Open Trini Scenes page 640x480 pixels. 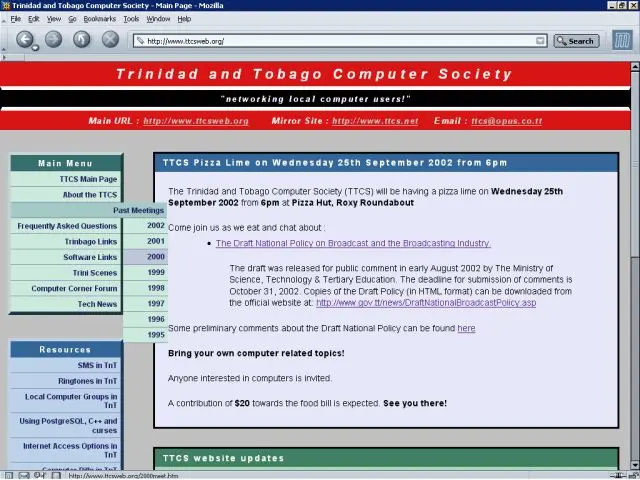click(x=66, y=273)
